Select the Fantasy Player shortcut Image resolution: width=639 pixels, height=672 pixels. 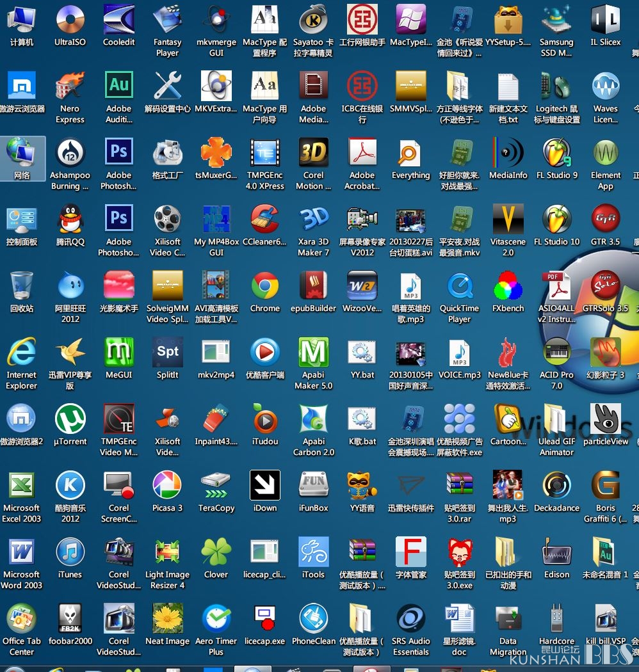click(x=168, y=20)
